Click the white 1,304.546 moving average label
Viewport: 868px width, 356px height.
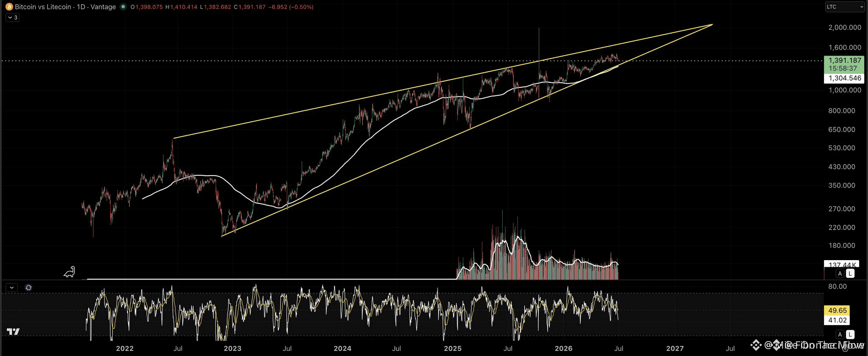(x=843, y=78)
